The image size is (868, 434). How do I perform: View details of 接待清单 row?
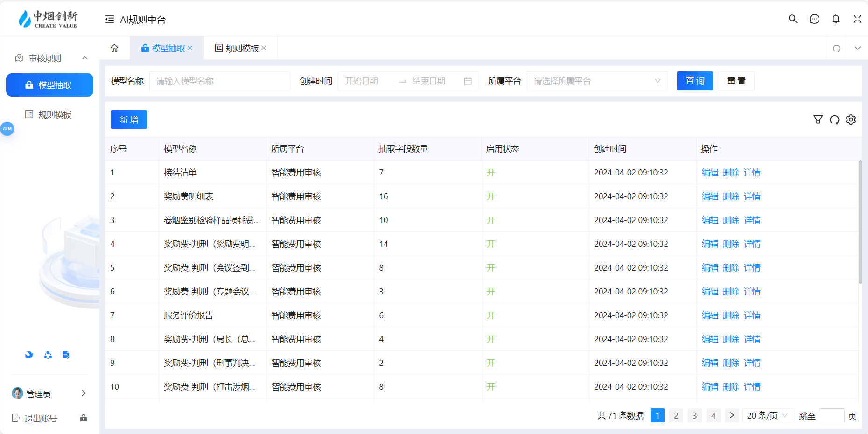[752, 173]
